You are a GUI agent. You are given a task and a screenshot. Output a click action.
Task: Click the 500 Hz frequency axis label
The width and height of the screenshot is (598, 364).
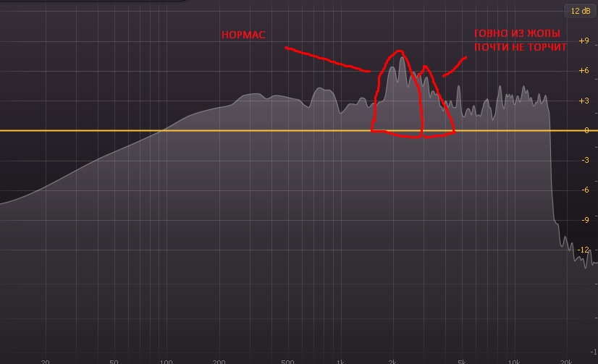[x=287, y=361]
